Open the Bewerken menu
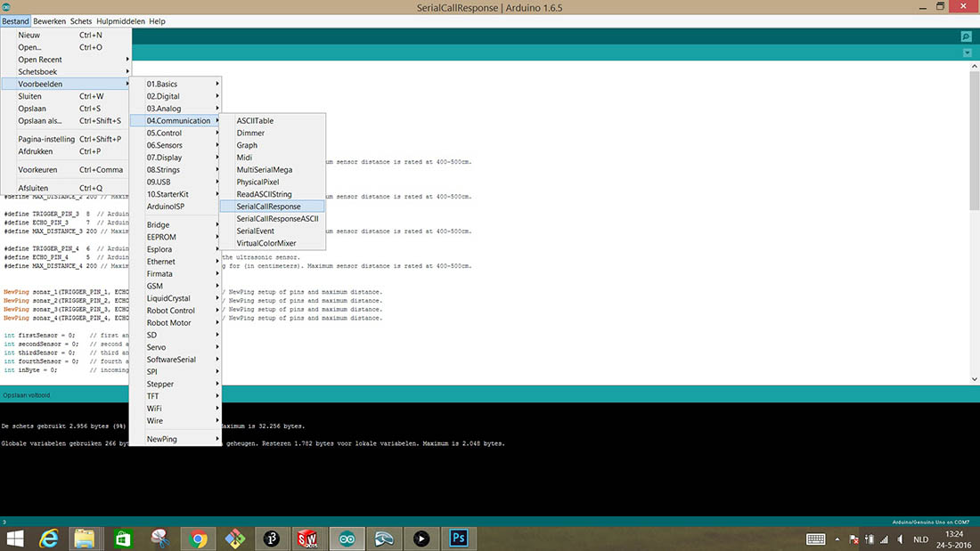The height and width of the screenshot is (551, 980). point(49,20)
